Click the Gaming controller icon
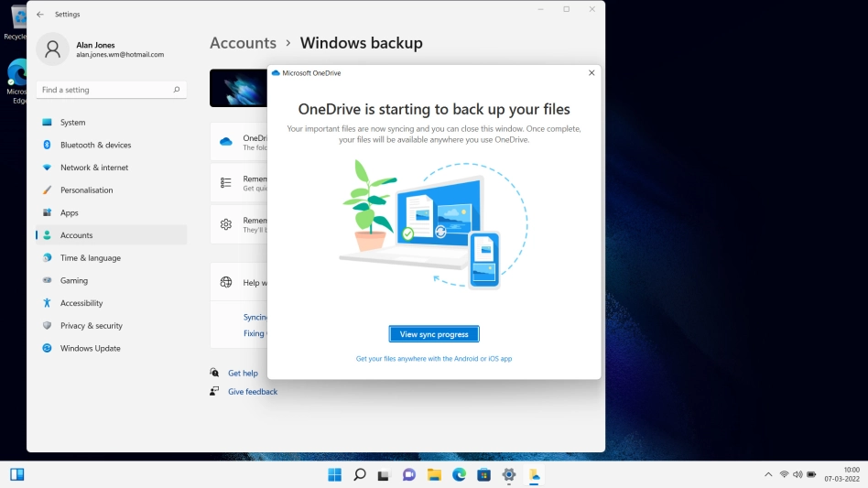Screen dimensions: 868x488 click(47, 281)
